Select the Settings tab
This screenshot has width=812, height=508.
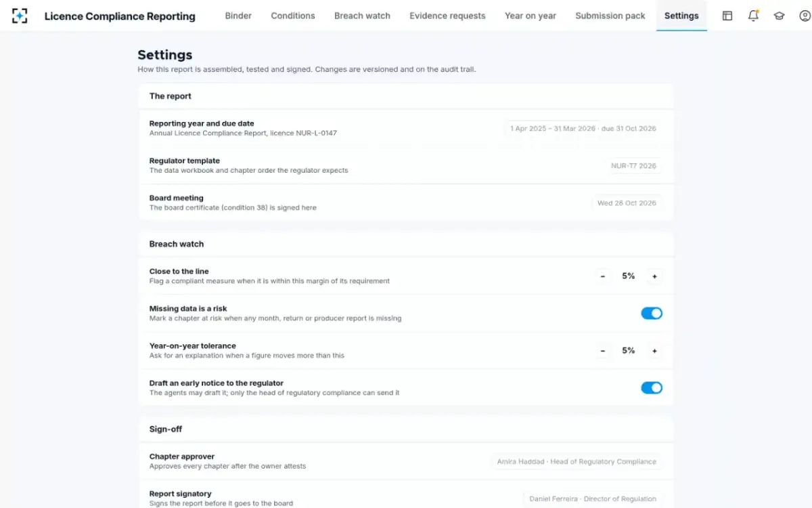[681, 16]
